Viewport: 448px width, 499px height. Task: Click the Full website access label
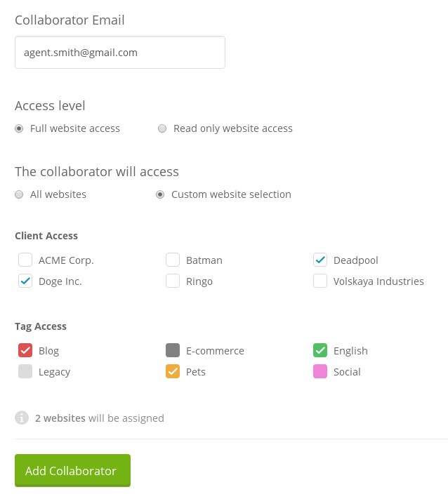[x=75, y=128]
